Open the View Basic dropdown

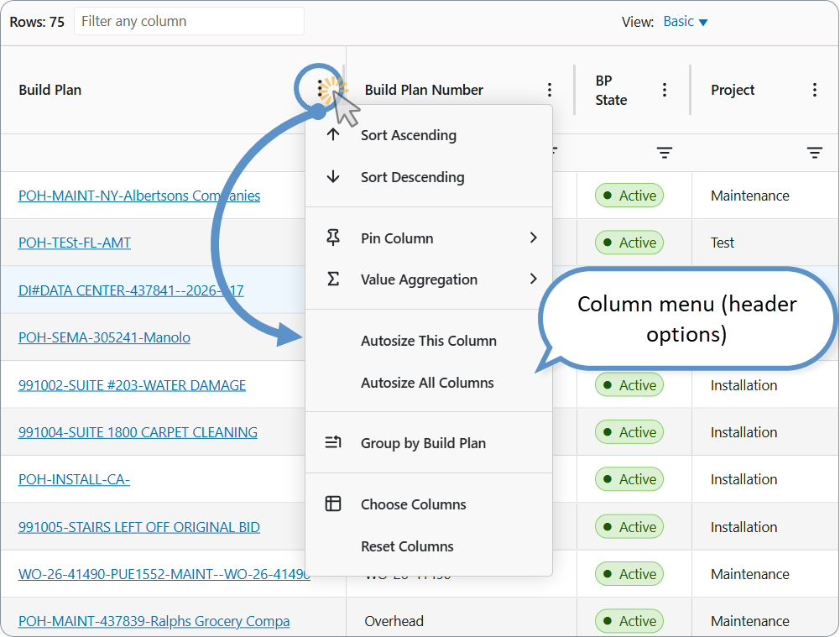(686, 22)
